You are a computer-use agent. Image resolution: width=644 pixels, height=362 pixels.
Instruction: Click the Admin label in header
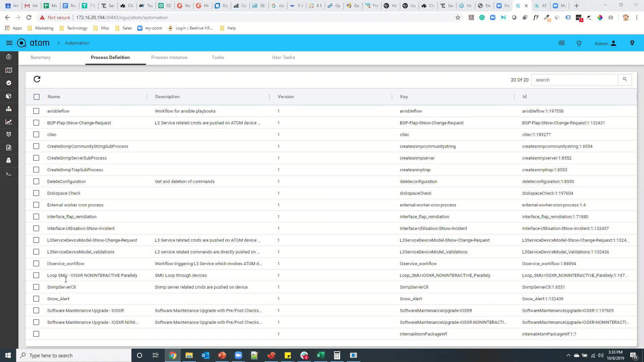[x=601, y=44]
